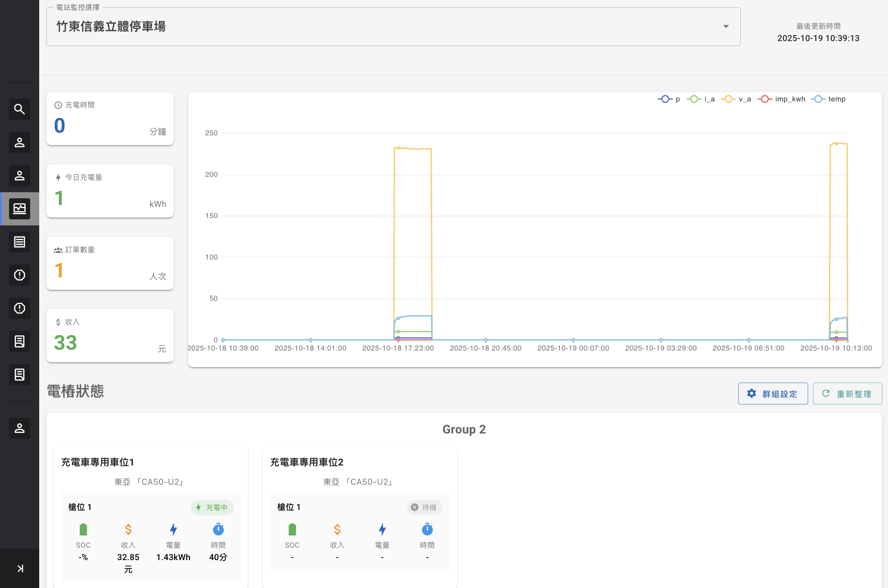Toggle the temp series legend
The image size is (888, 588).
click(828, 99)
